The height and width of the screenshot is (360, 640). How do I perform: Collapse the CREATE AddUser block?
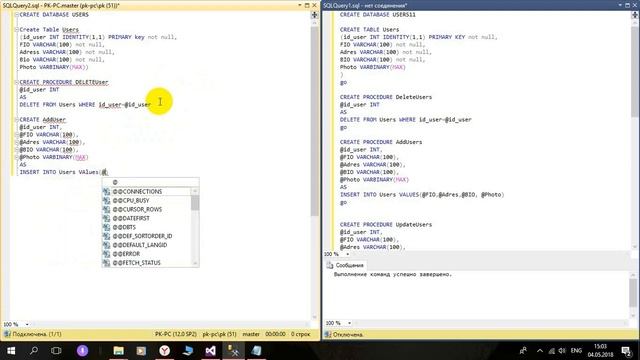pyautogui.click(x=17, y=120)
